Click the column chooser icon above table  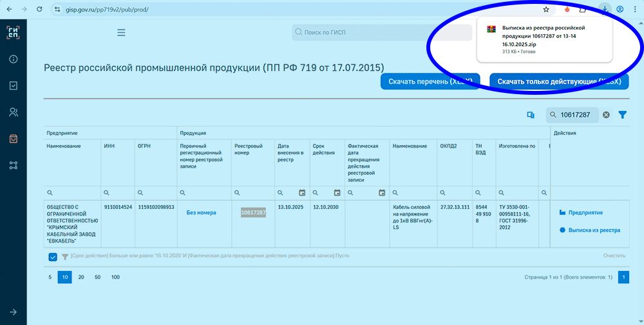point(531,115)
